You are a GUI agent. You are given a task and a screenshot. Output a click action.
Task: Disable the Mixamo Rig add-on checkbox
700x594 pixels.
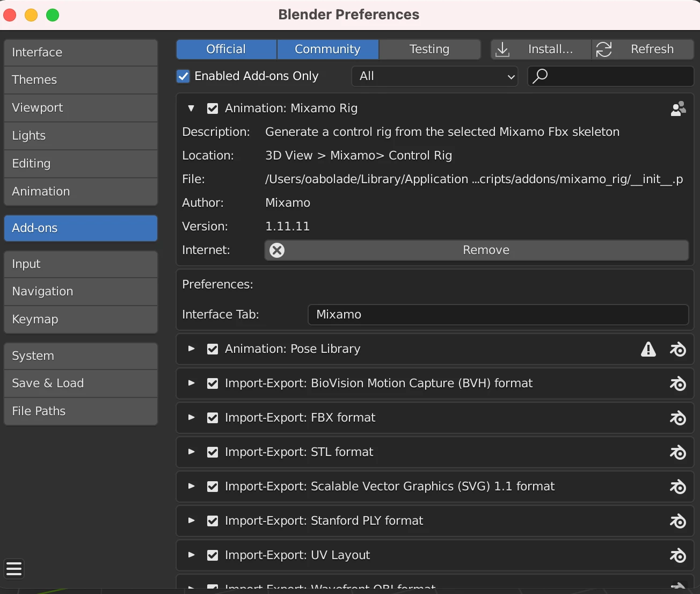pyautogui.click(x=213, y=108)
